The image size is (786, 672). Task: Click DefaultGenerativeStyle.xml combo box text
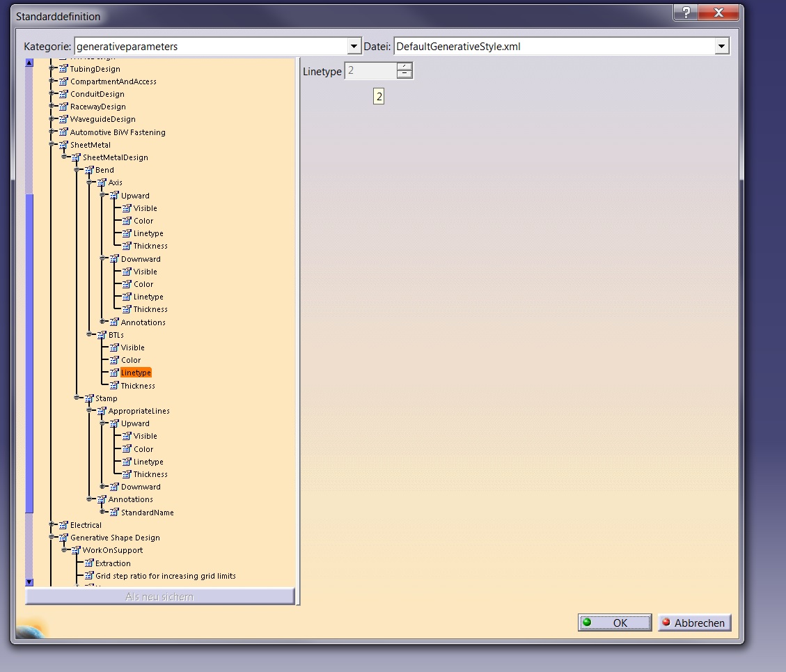458,46
